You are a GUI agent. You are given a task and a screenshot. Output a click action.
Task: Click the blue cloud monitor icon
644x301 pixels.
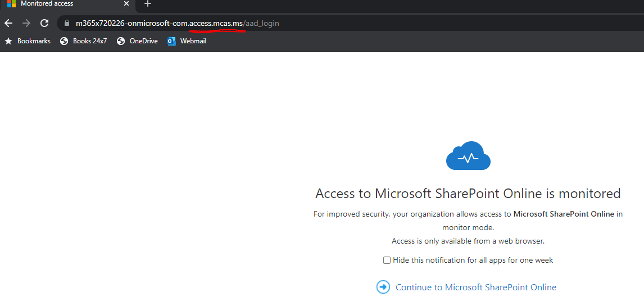[x=468, y=155]
